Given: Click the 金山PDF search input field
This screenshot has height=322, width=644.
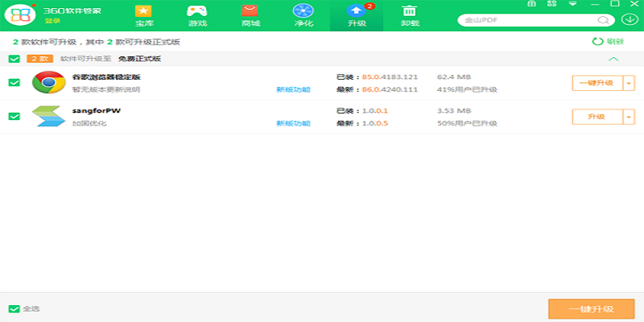Looking at the screenshot, I should pyautogui.click(x=529, y=20).
